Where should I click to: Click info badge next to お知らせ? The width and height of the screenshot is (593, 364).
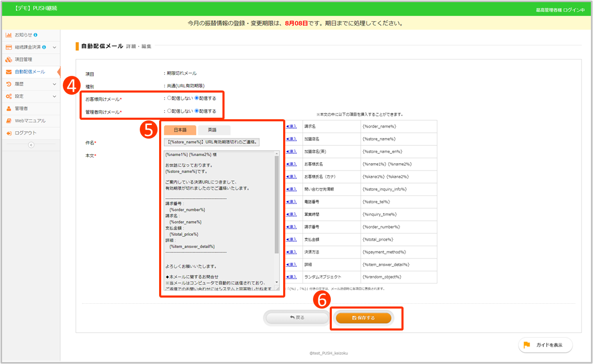[36, 35]
